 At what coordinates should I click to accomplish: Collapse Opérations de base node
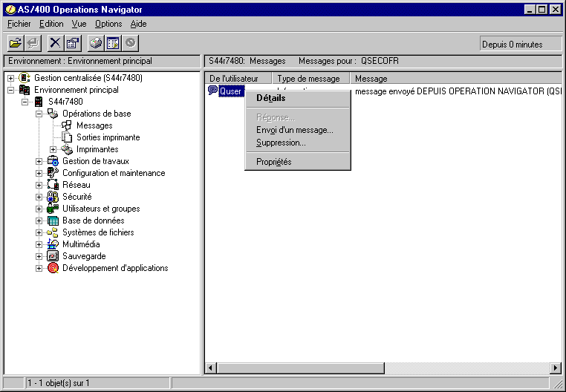pyautogui.click(x=39, y=114)
